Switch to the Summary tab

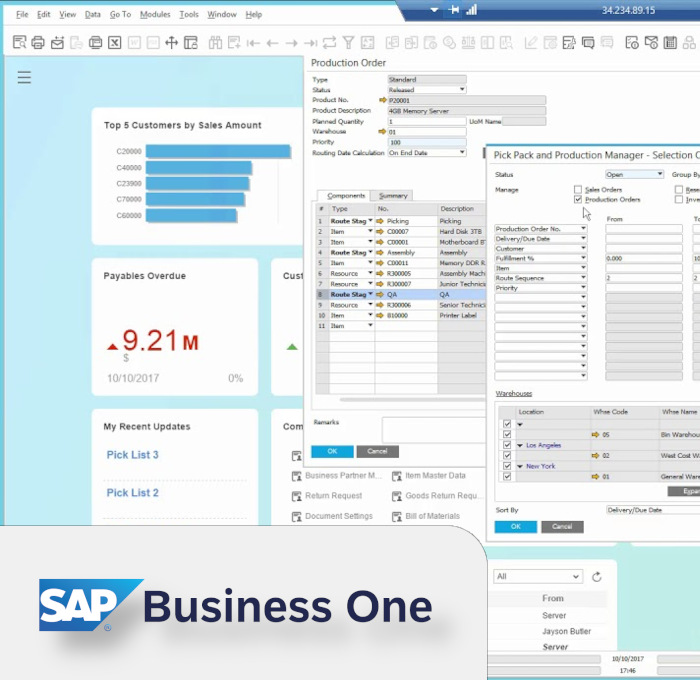(x=393, y=196)
